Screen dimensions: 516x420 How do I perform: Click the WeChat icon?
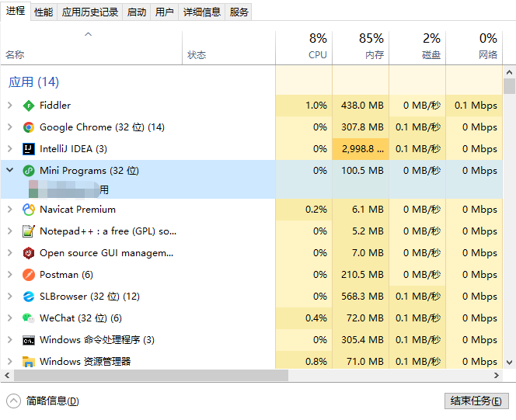pos(29,318)
